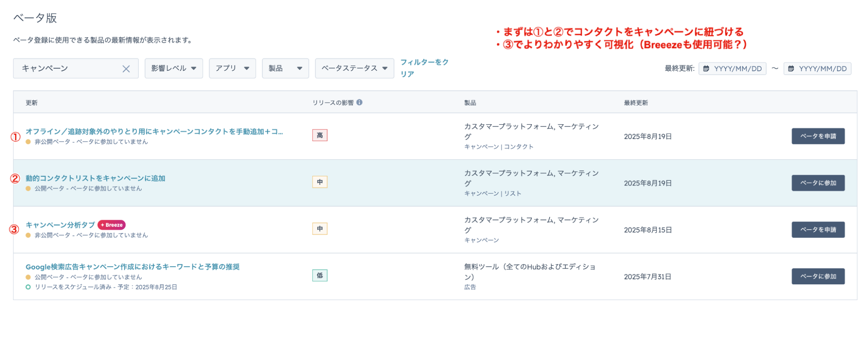Viewport: 868px width, 353px height.
Task: Expand the アプリ filter dropdown
Action: pyautogui.click(x=232, y=68)
